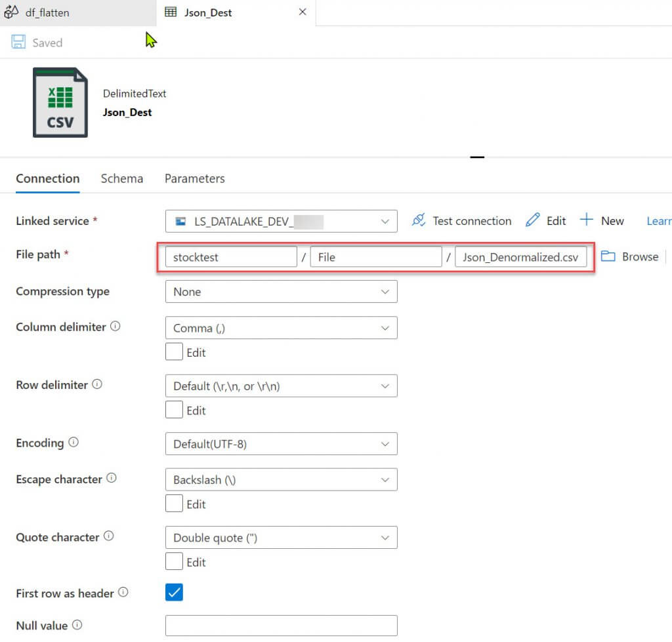Show Column delimiter info tooltip icon
672x642 pixels.
click(115, 327)
